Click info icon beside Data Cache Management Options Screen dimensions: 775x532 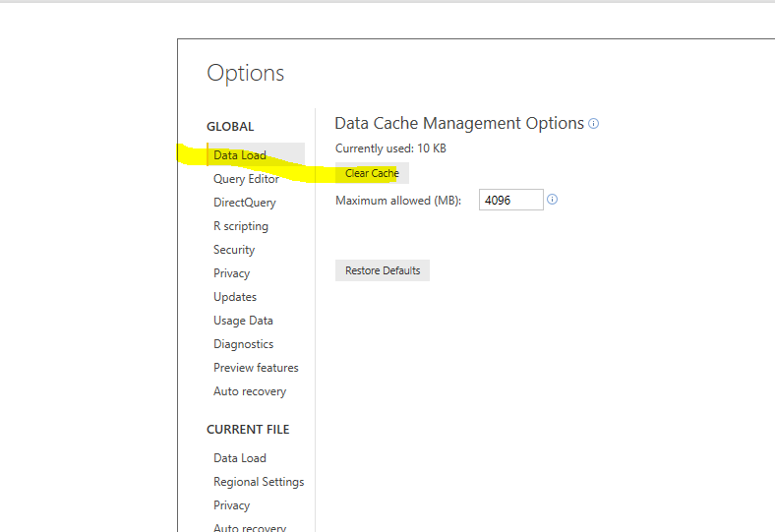[x=594, y=124]
